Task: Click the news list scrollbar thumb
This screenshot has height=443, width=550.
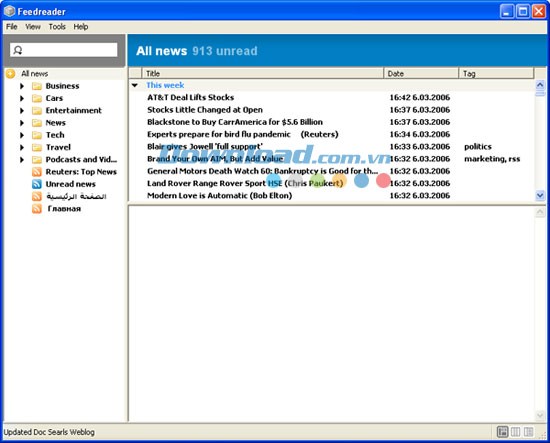Action: click(x=540, y=93)
